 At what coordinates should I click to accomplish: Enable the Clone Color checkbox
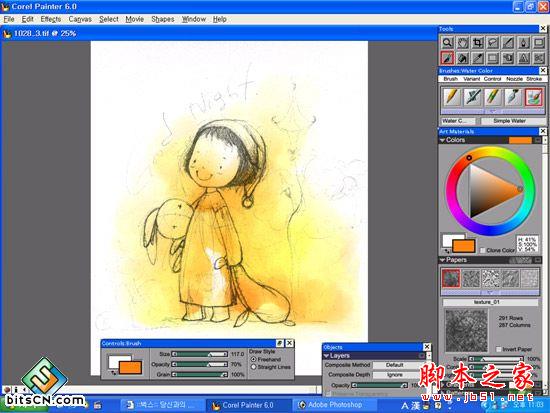point(483,250)
